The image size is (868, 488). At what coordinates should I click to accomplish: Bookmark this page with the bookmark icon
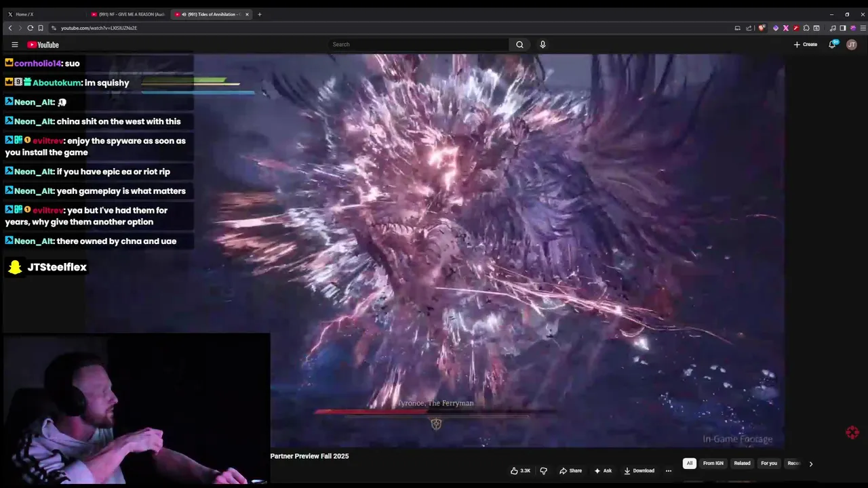point(41,28)
